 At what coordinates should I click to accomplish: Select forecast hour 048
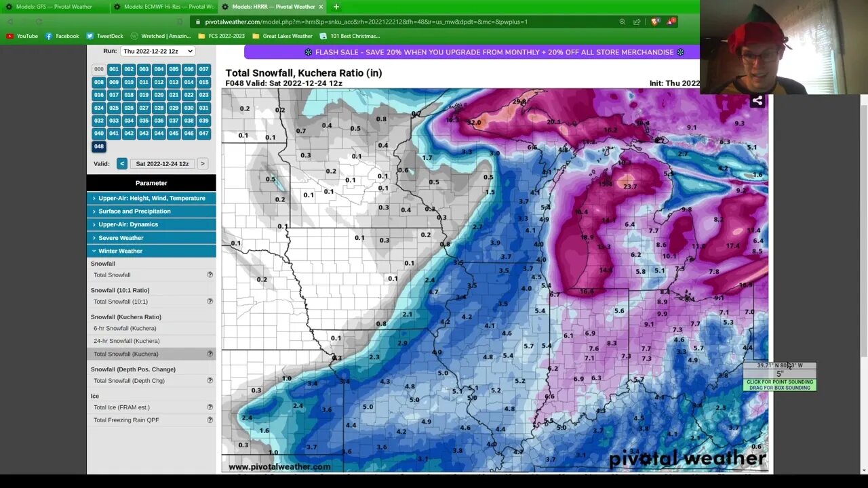click(x=99, y=146)
